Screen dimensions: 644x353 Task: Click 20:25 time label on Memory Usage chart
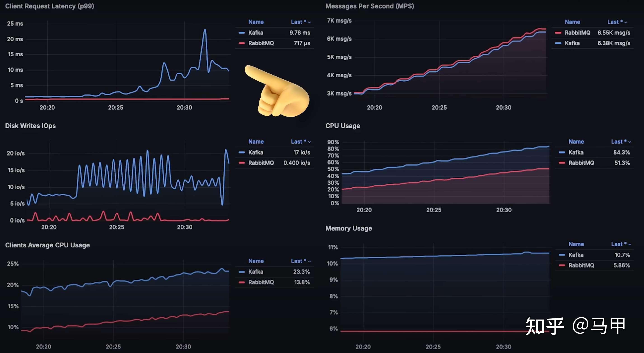coord(433,347)
